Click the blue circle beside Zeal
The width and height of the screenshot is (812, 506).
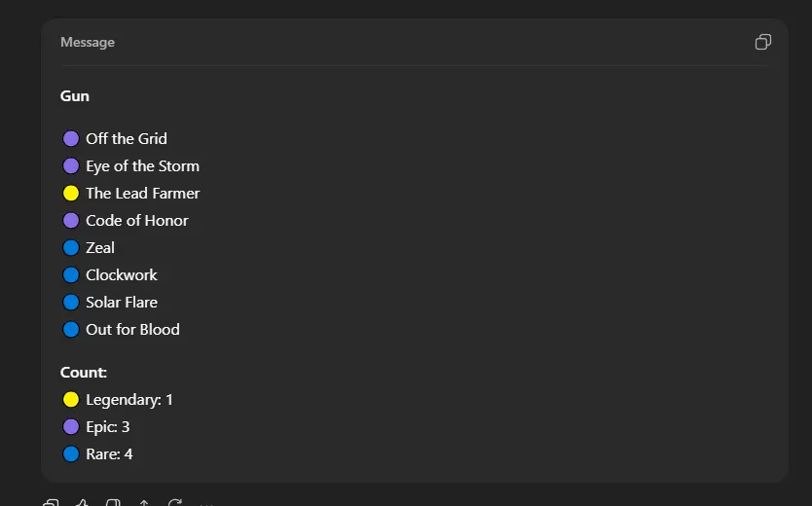coord(71,248)
